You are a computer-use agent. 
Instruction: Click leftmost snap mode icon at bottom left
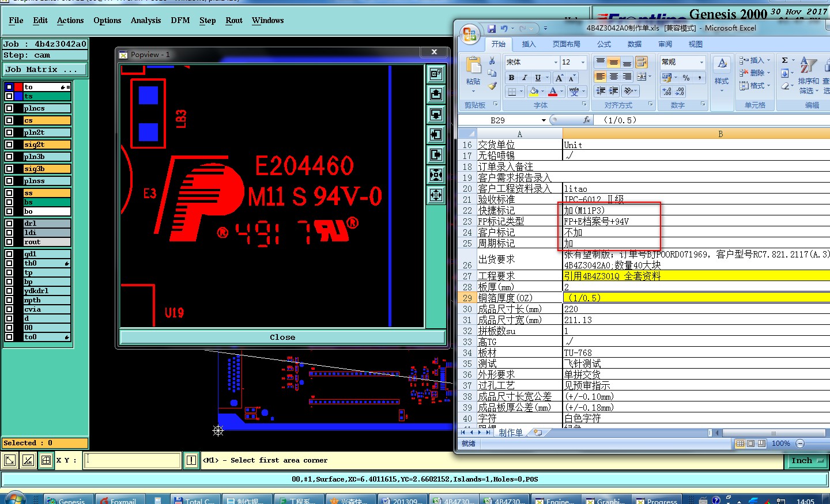[x=10, y=460]
